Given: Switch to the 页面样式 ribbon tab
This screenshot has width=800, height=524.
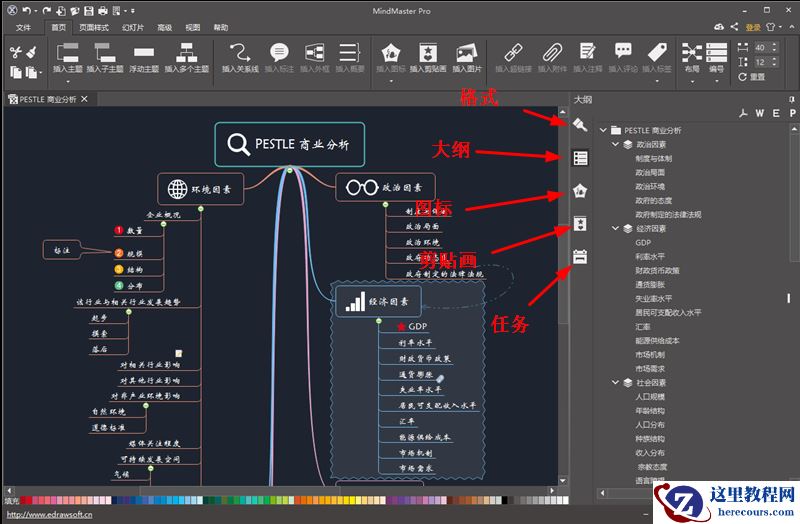Looking at the screenshot, I should click(x=94, y=28).
